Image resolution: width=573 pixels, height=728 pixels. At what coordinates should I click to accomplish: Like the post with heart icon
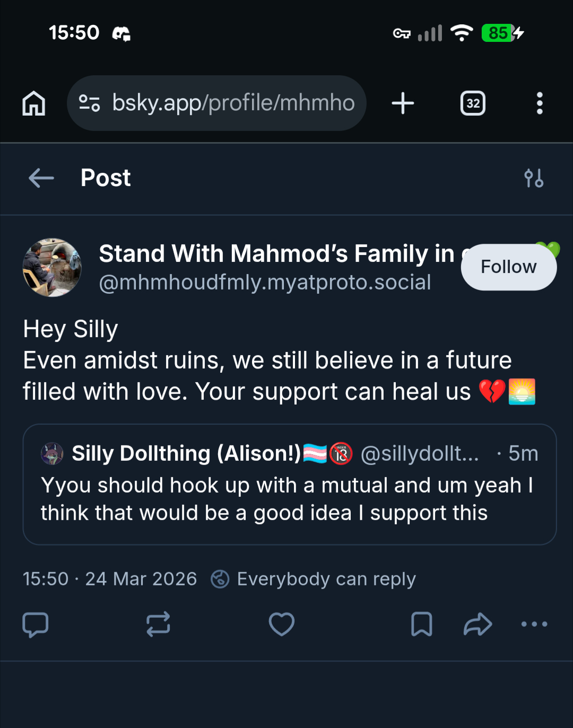click(281, 624)
